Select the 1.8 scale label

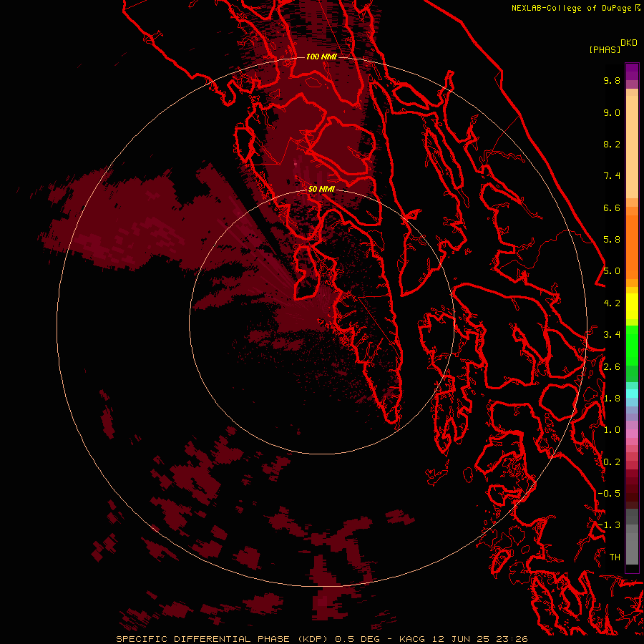point(612,399)
